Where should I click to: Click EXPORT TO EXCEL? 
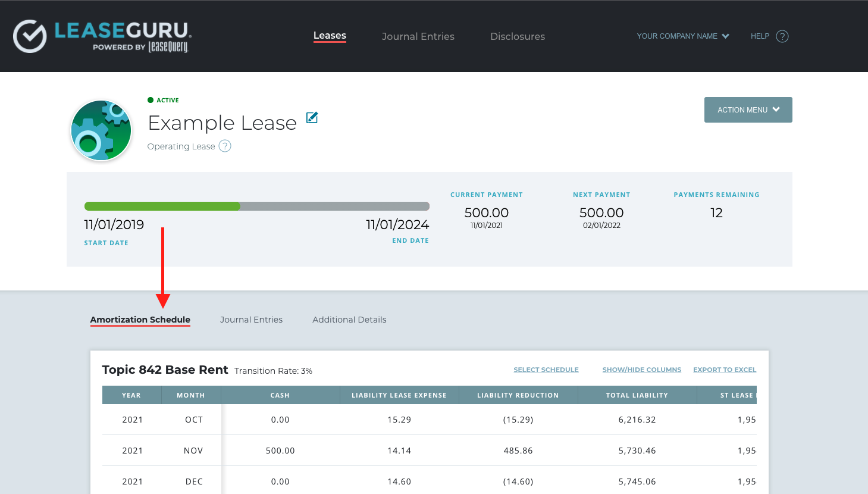coord(725,370)
